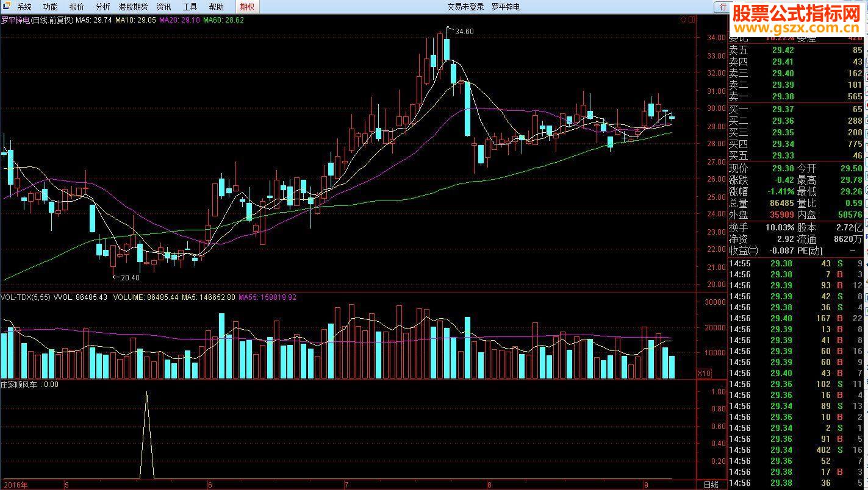Click the 换手 10.03% value
Image resolution: width=868 pixels, height=490 pixels.
click(780, 227)
